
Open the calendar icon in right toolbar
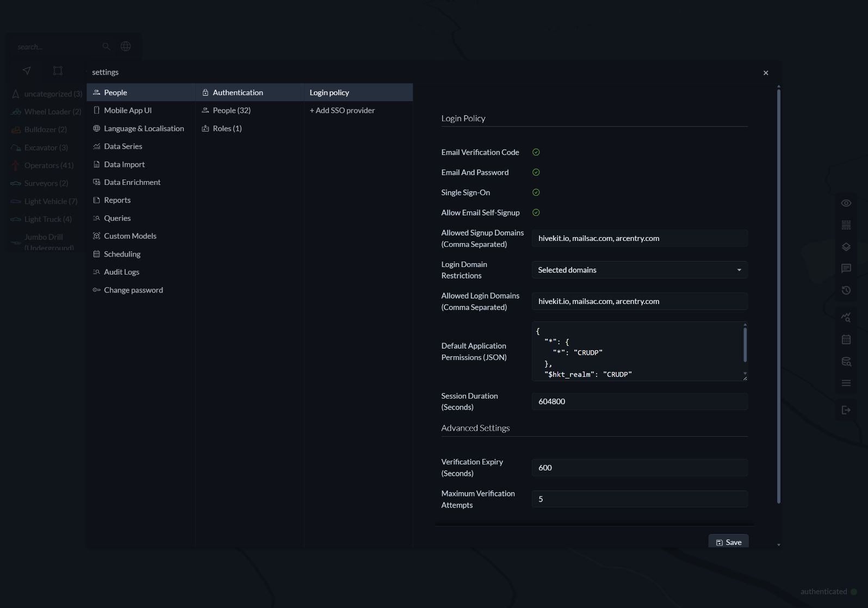(846, 339)
